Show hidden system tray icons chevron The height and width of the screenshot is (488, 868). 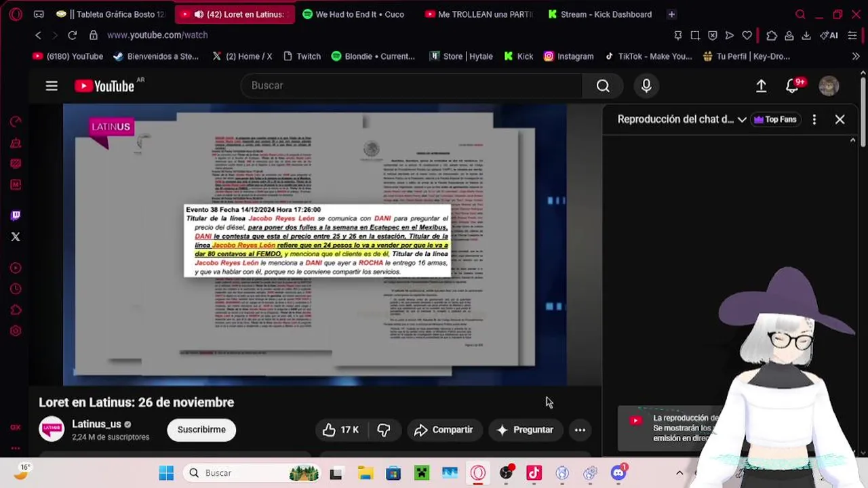679,473
